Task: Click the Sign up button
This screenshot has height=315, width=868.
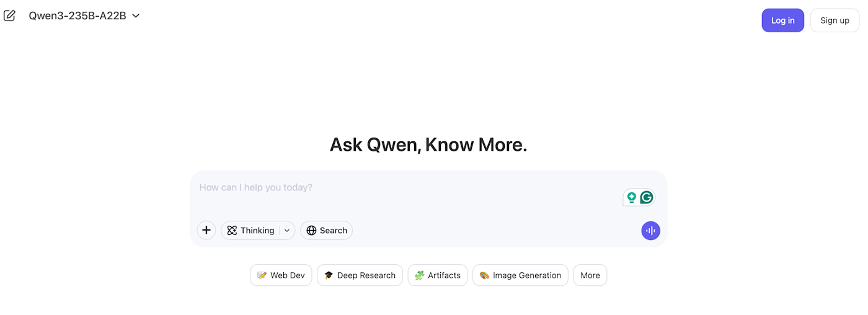Action: tap(835, 20)
